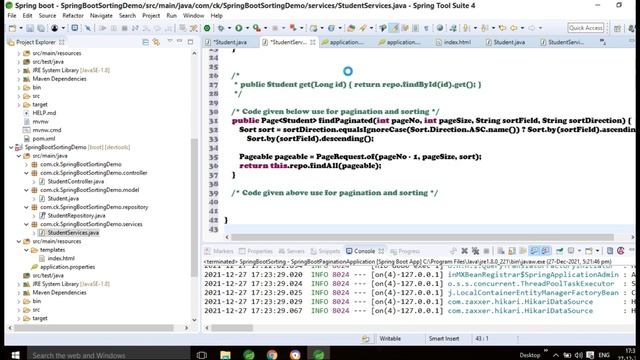Screen dimensions: 640x360
Task: Show the hidden editor tabs list
Action: 603,42
